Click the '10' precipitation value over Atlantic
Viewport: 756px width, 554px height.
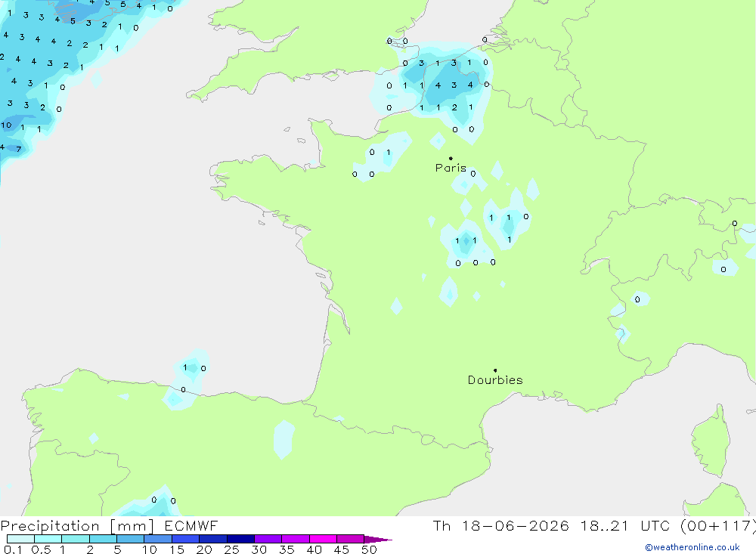pos(6,125)
